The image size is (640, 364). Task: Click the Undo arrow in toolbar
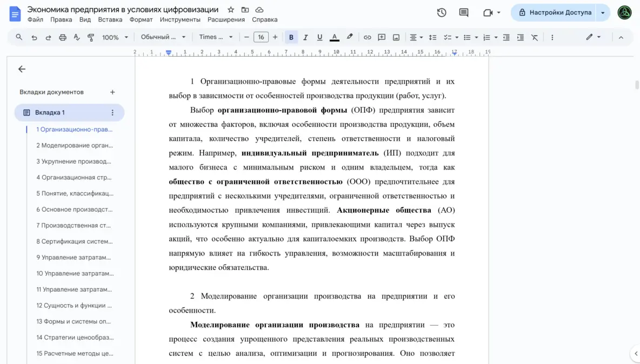(34, 37)
